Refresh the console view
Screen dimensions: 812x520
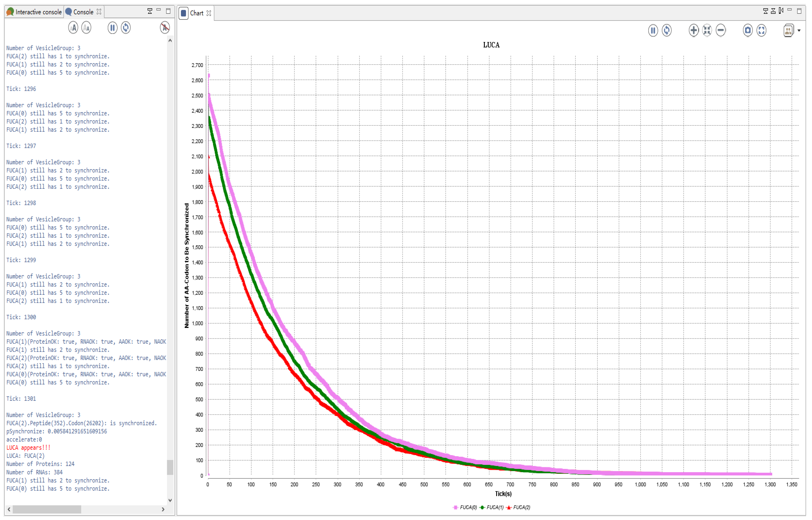point(126,28)
